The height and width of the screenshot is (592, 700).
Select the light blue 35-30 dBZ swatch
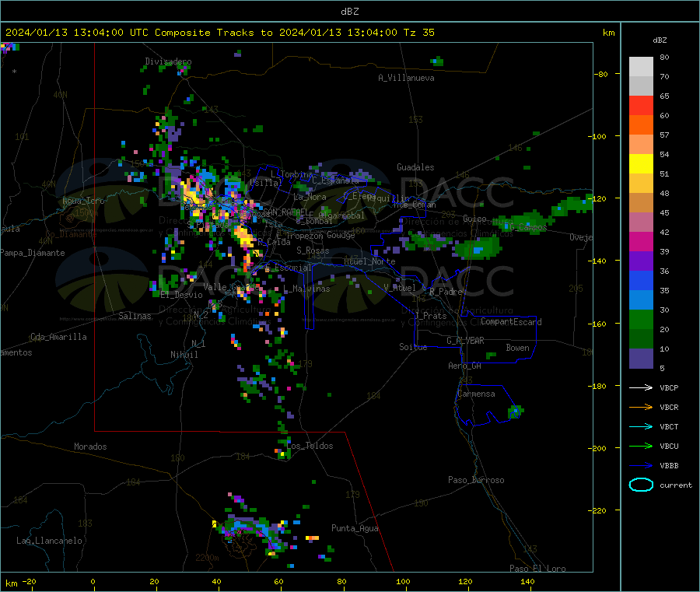point(641,300)
